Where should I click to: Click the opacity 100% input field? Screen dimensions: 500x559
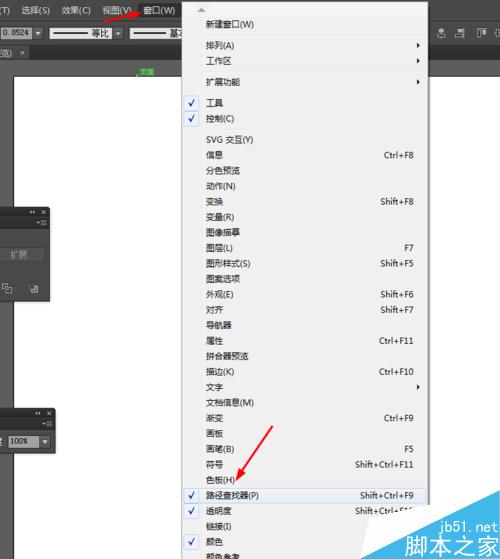tap(23, 442)
